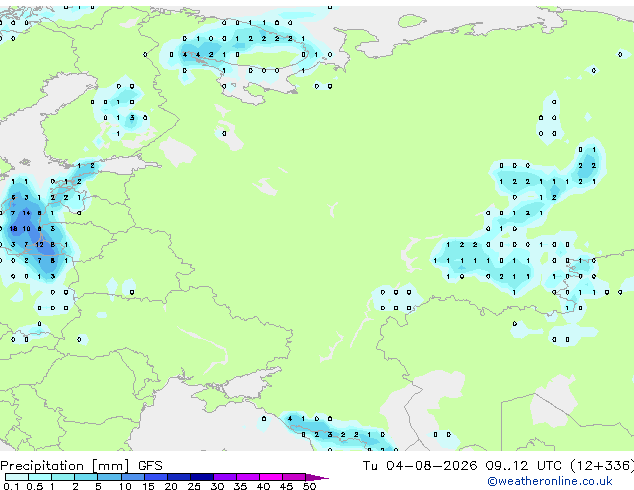The image size is (634, 490).
Task: Click the map precipitation value '12'
Action: [x=39, y=244]
